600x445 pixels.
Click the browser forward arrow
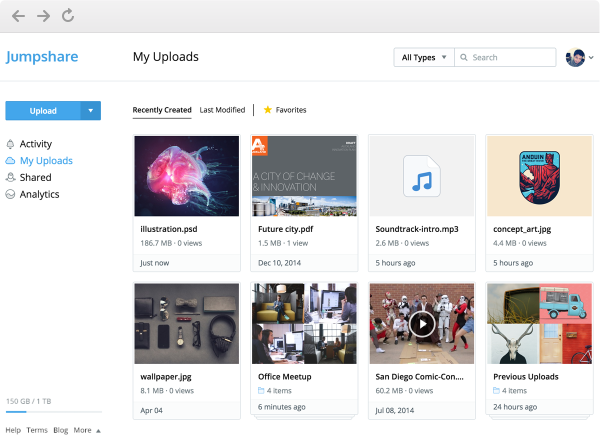click(43, 16)
